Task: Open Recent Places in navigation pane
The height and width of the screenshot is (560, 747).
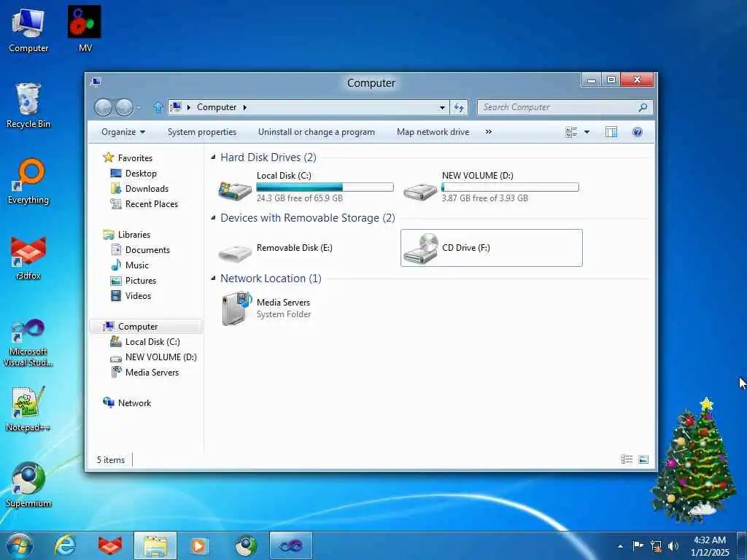Action: 152,204
